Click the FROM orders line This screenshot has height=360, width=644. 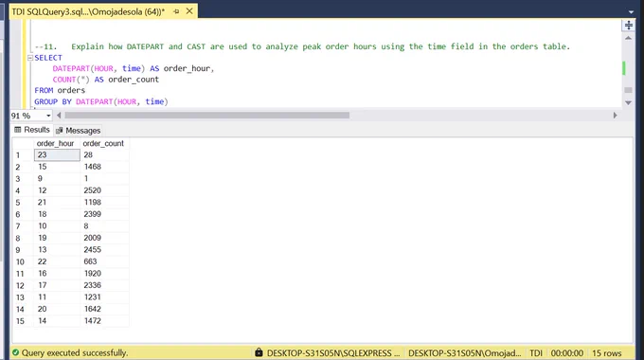point(60,90)
